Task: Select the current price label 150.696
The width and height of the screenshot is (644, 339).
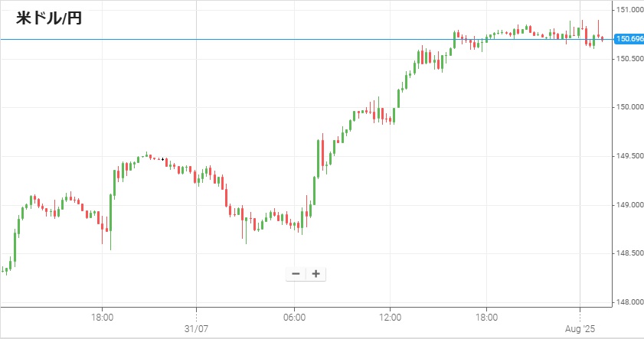Action: pos(629,39)
